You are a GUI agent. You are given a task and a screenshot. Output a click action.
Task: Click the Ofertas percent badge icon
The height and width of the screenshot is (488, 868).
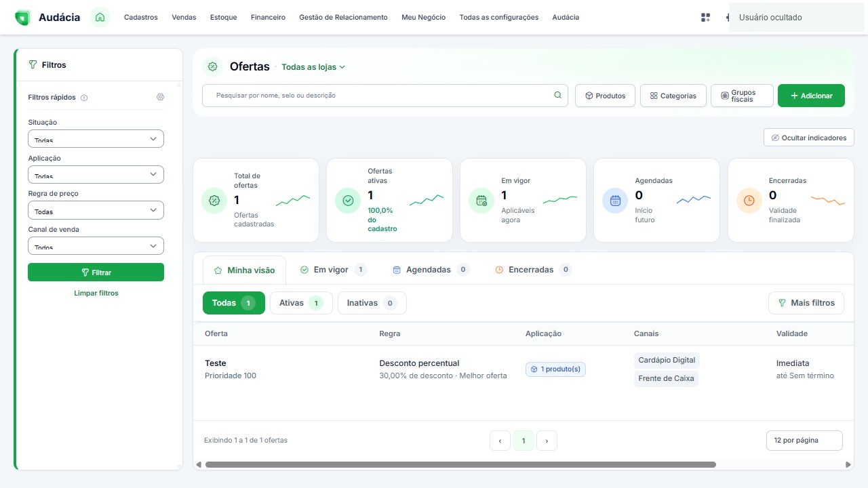pos(213,66)
